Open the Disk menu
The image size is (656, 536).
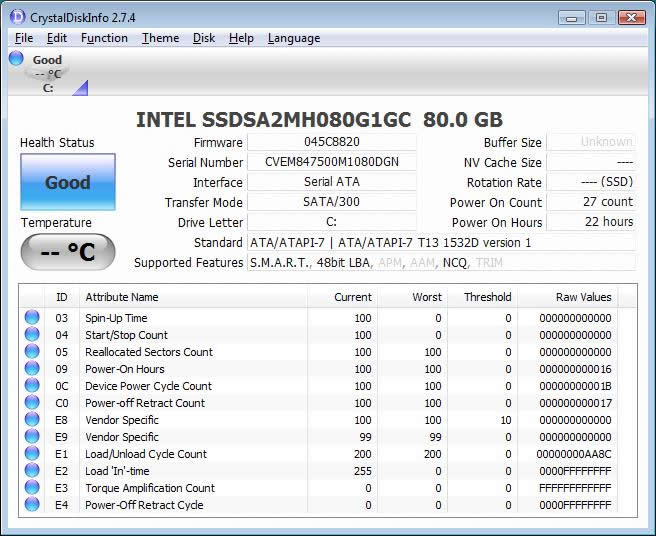coord(204,38)
